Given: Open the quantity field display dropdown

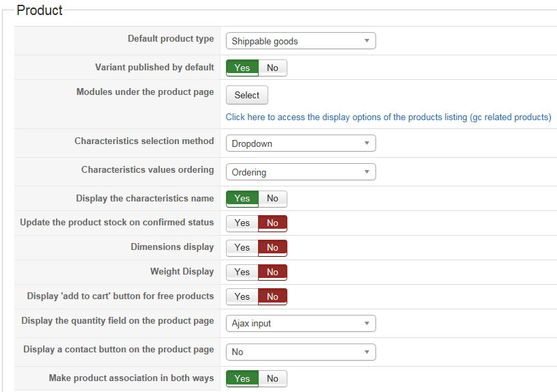Looking at the screenshot, I should tap(300, 323).
